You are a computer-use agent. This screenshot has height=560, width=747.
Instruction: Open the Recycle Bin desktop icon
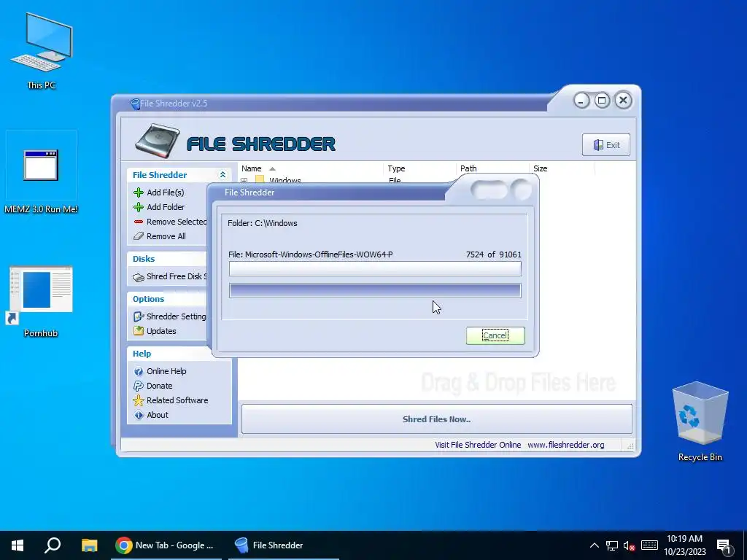coord(700,421)
